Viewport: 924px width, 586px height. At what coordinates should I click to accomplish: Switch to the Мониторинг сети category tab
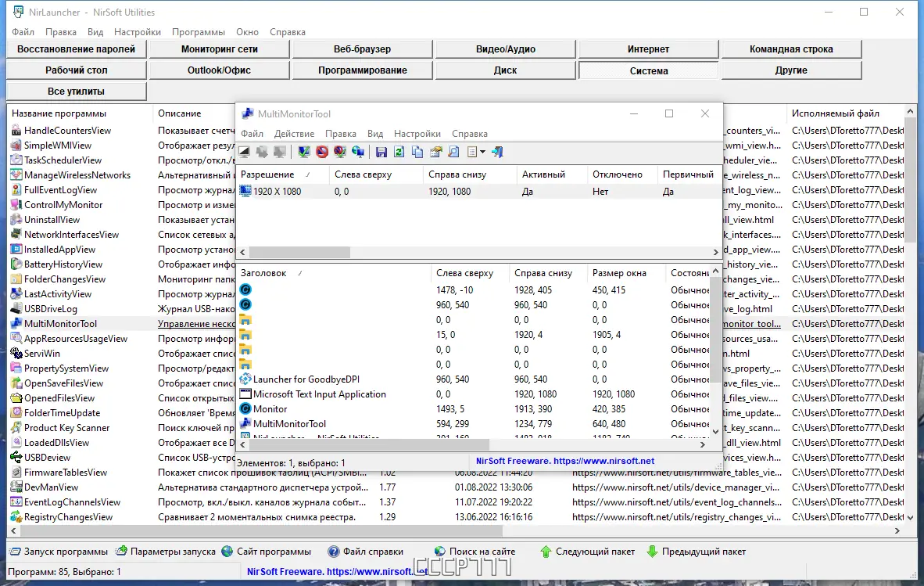(x=219, y=49)
